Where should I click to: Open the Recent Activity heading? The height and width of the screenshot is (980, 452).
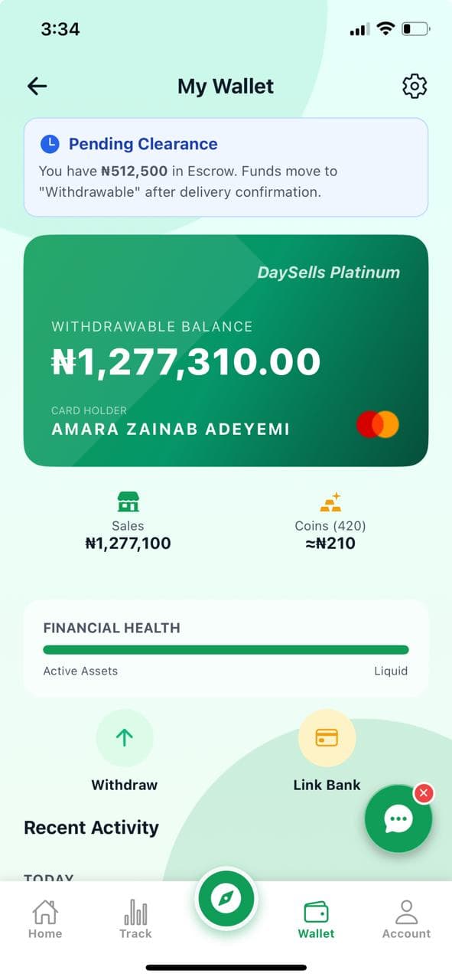(x=91, y=828)
